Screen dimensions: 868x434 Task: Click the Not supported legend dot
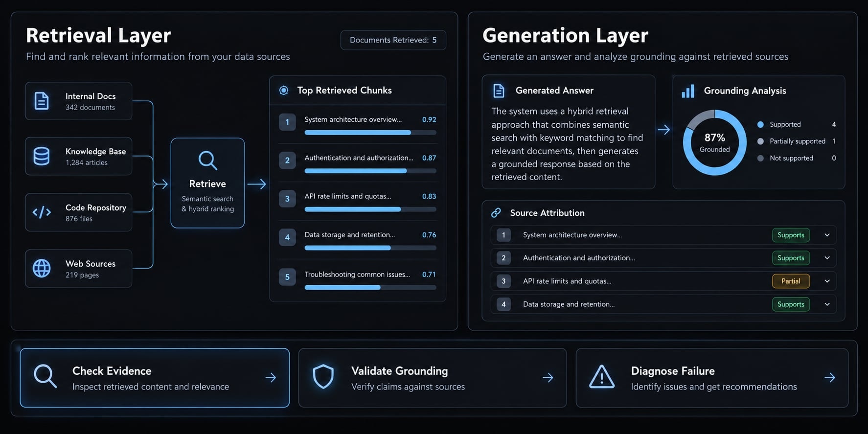click(x=760, y=158)
